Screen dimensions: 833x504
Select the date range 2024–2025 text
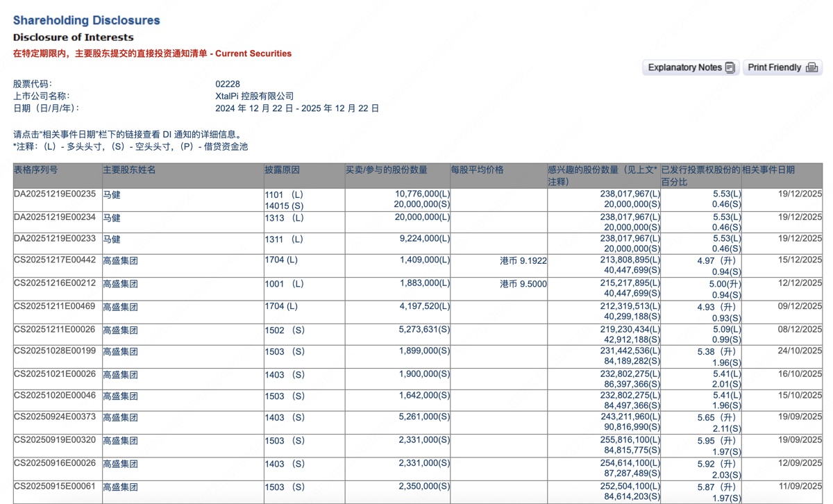pyautogui.click(x=297, y=108)
